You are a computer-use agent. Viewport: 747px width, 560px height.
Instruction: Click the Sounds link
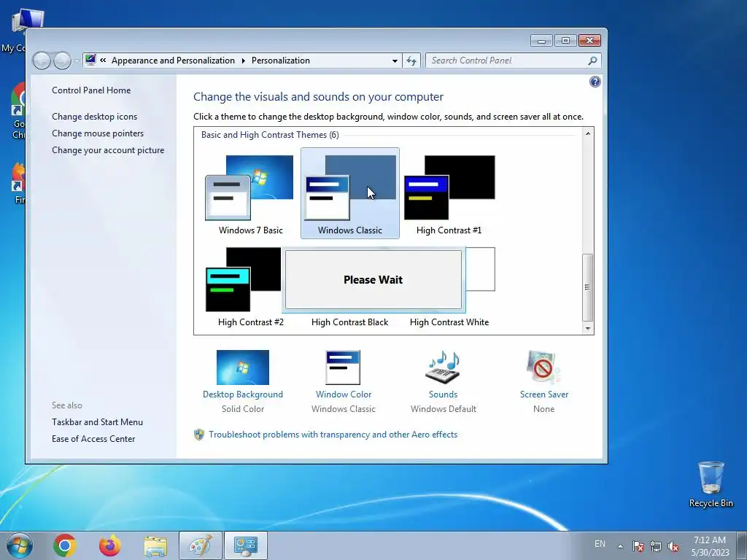coord(443,394)
